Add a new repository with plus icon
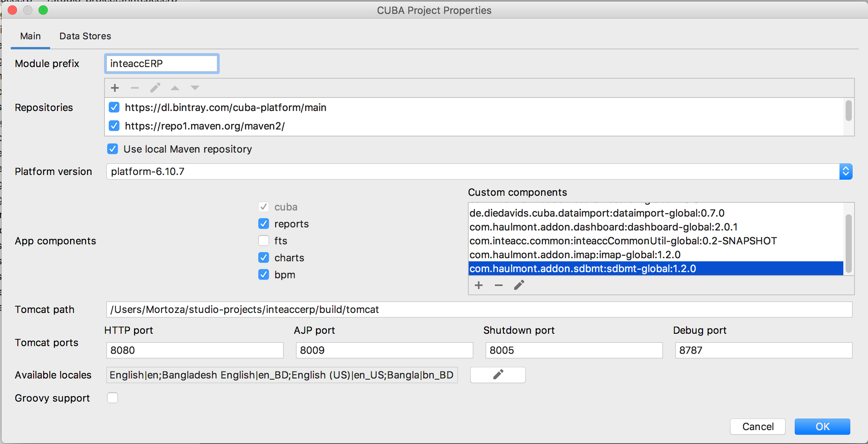This screenshot has width=868, height=444. (115, 88)
